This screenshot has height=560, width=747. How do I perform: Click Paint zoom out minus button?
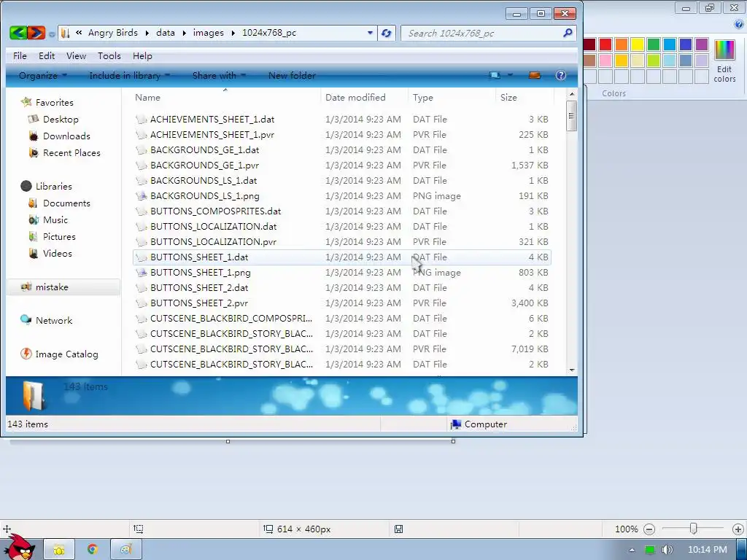point(649,529)
